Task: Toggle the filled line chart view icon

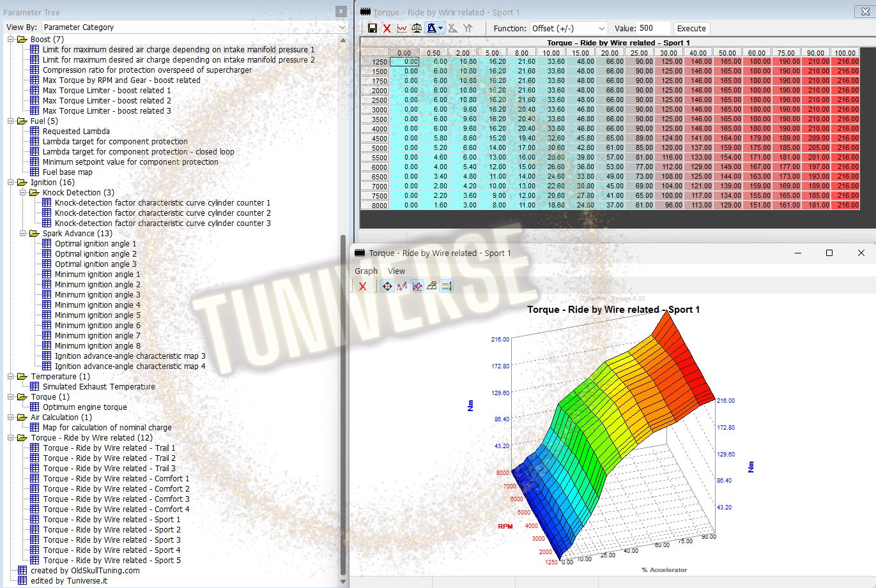Action: (x=417, y=286)
